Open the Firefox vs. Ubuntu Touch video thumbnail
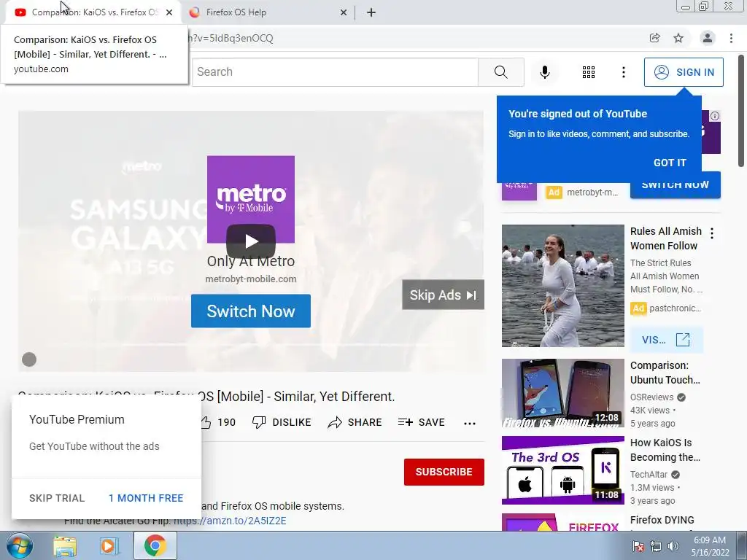The width and height of the screenshot is (747, 560). 562,393
